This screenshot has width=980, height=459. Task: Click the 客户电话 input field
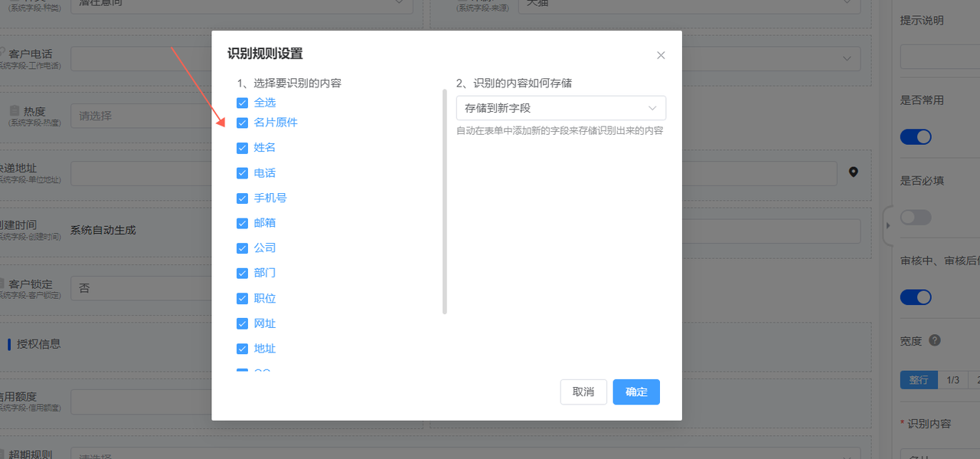tap(142, 58)
